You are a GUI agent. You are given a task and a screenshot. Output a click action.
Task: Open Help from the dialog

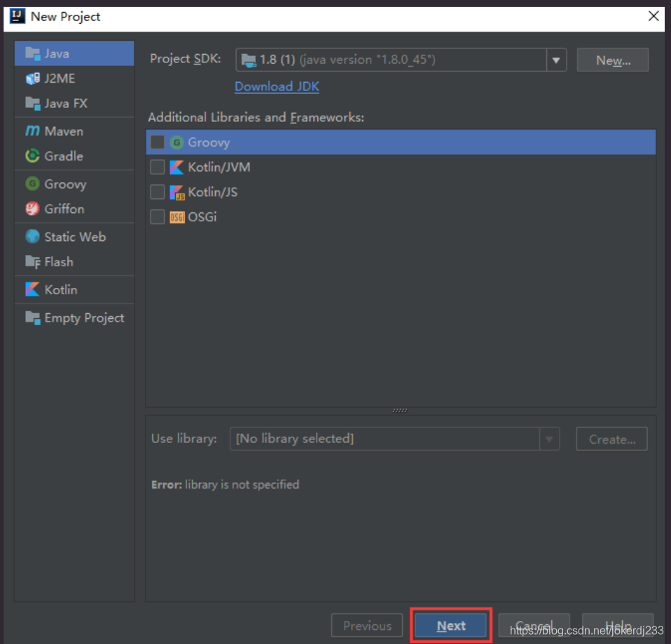tap(618, 626)
